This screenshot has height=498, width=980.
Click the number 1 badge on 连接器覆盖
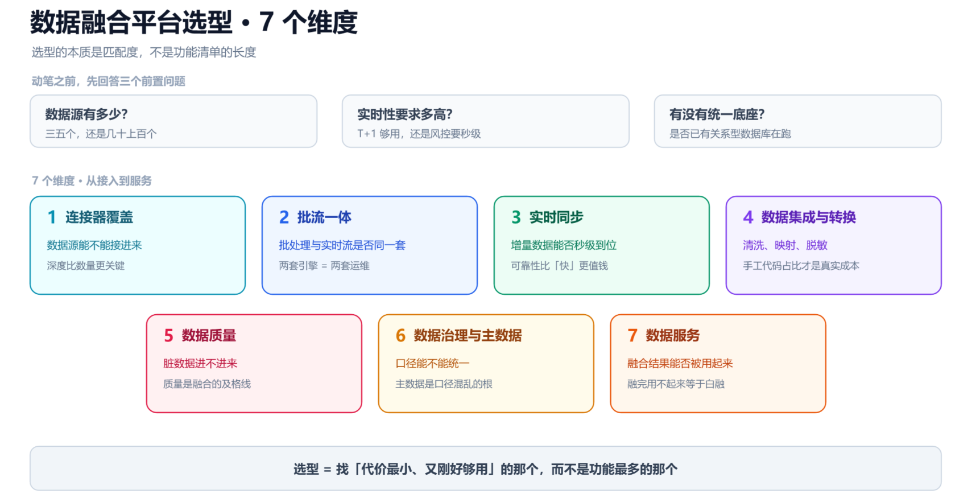(52, 217)
